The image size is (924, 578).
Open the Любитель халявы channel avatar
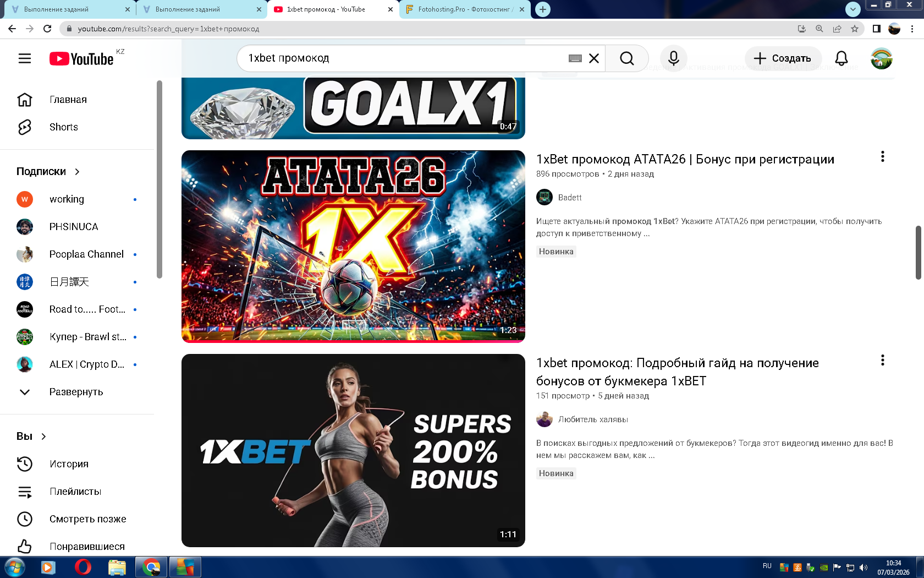544,419
